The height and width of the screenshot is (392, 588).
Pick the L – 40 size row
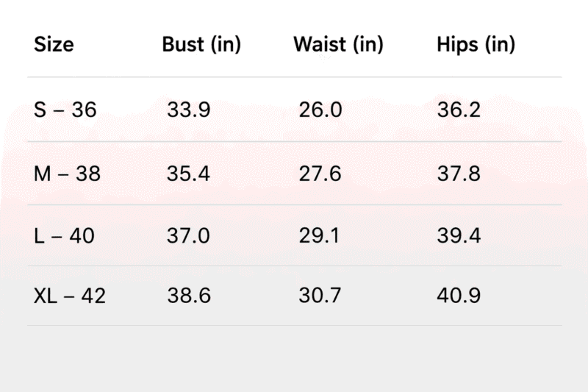click(295, 235)
